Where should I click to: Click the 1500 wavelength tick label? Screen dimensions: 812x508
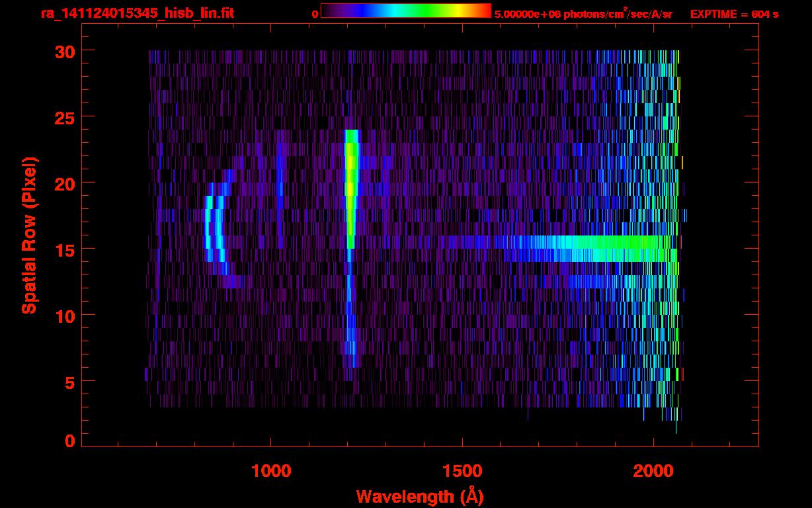(x=462, y=471)
